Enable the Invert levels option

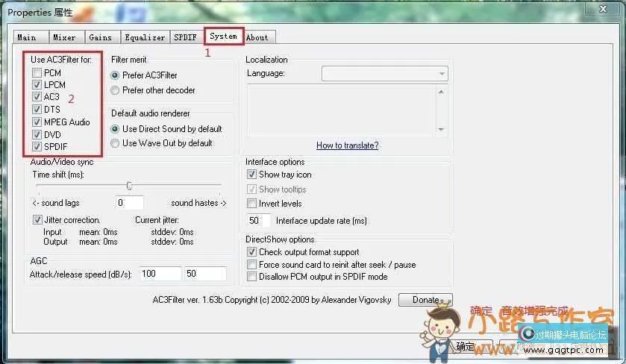[252, 204]
